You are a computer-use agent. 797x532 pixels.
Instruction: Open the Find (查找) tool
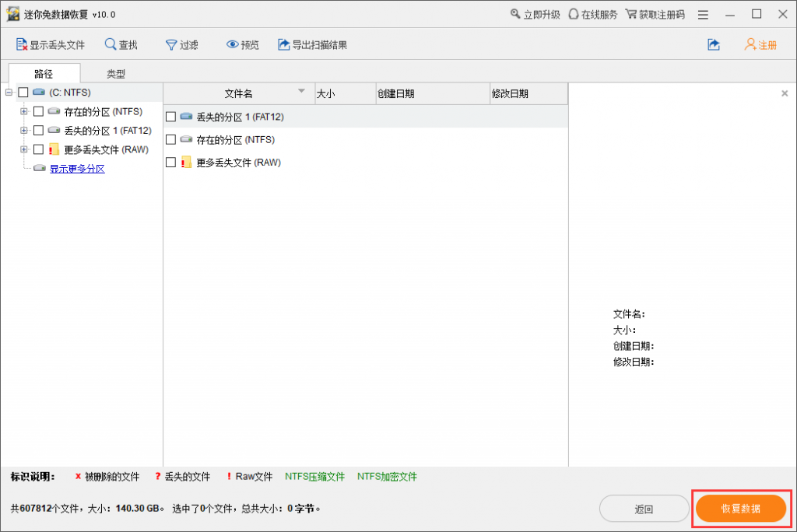121,44
